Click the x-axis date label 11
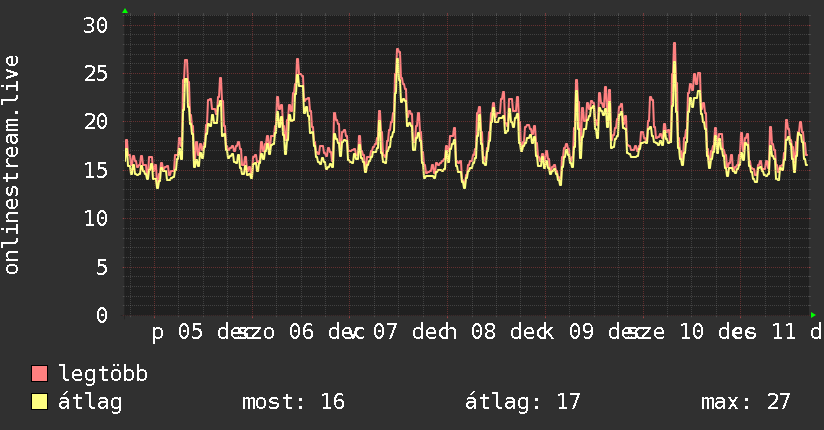 (784, 332)
